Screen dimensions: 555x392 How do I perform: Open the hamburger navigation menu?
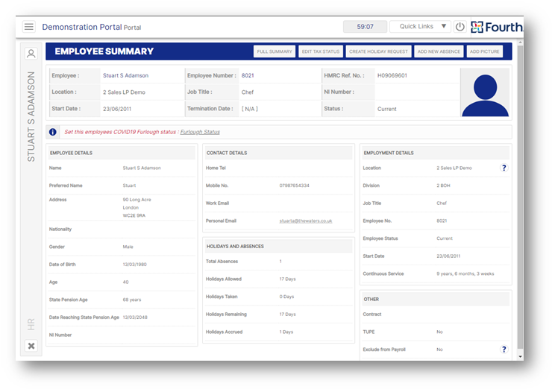click(x=29, y=27)
